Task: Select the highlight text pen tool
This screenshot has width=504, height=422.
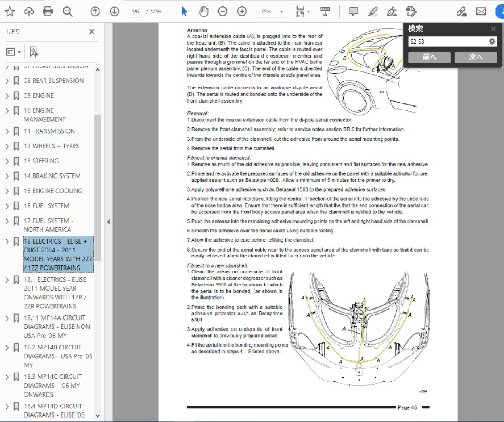Action: coord(373,11)
